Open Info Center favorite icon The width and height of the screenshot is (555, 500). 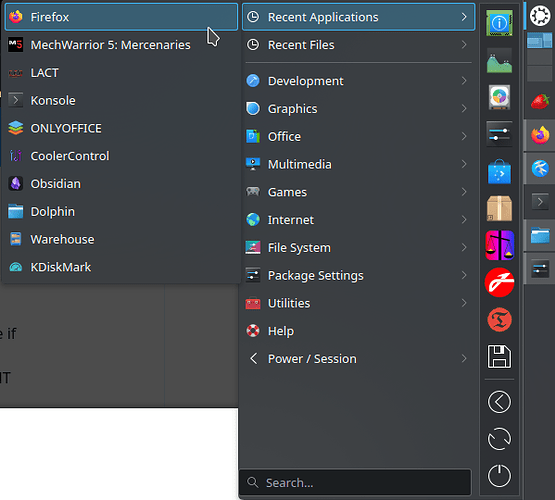(499, 23)
